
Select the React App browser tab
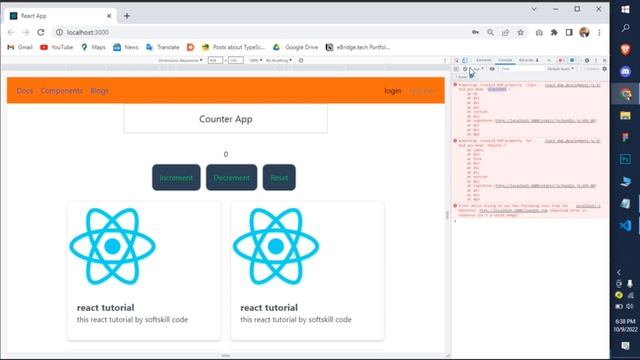tap(61, 16)
